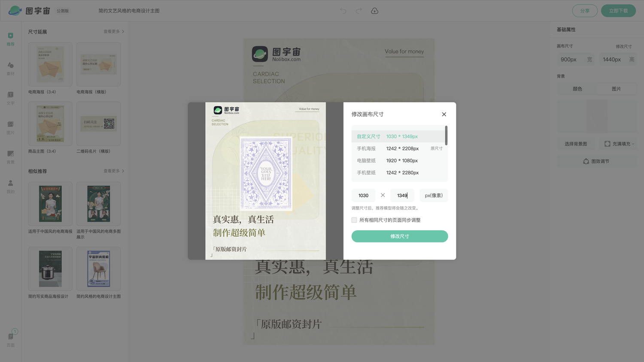Click the 分享 share button

[x=585, y=11]
